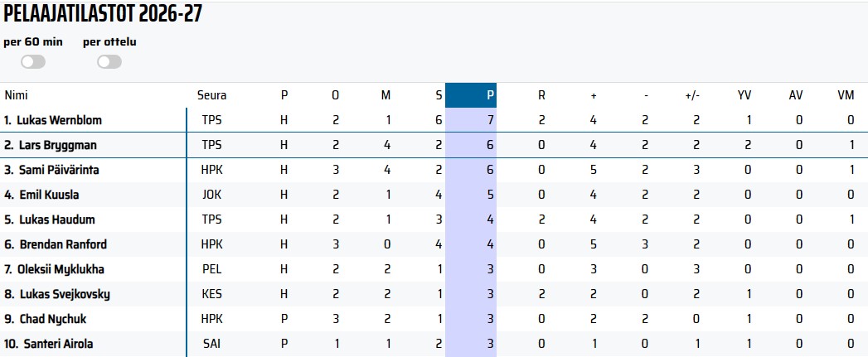868x357 pixels.
Task: Sort by VM column header
Action: pyautogui.click(x=846, y=95)
